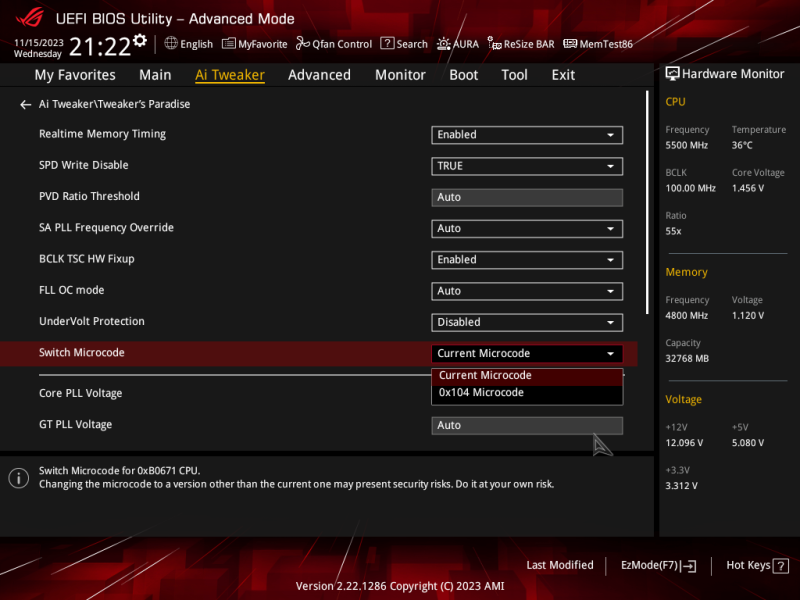This screenshot has height=600, width=800.
Task: Click the CPU temperature value 36°C
Action: (742, 145)
